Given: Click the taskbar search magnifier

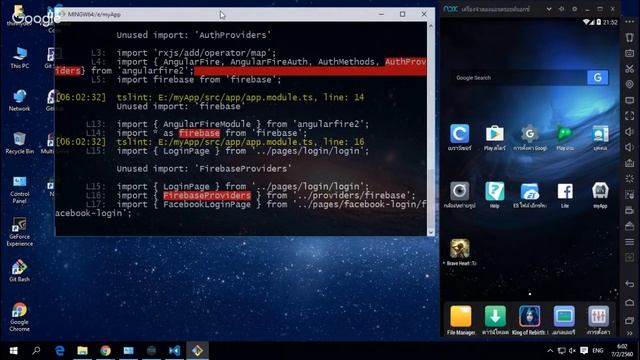Looking at the screenshot, I should 36,351.
